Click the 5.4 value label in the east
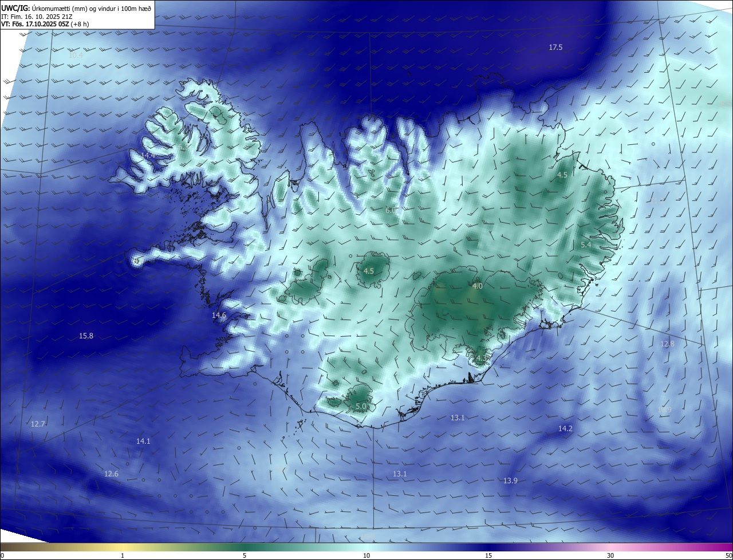Image resolution: width=733 pixels, height=560 pixels. tap(586, 245)
